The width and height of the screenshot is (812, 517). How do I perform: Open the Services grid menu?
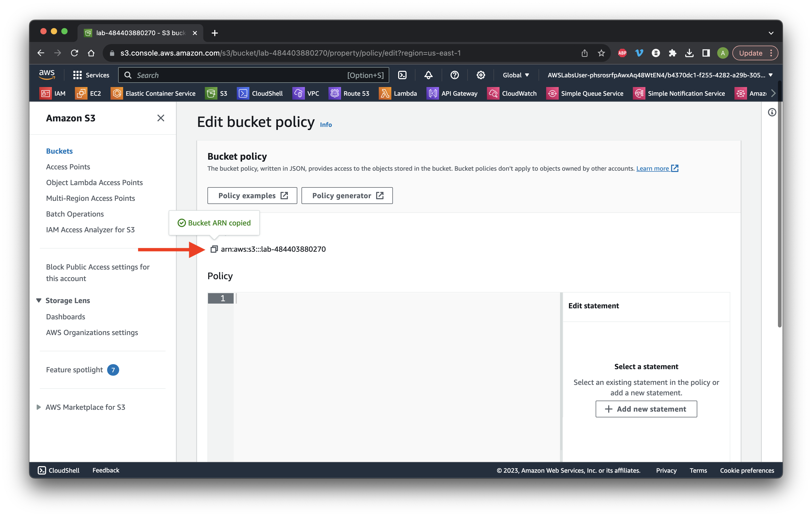tap(91, 75)
